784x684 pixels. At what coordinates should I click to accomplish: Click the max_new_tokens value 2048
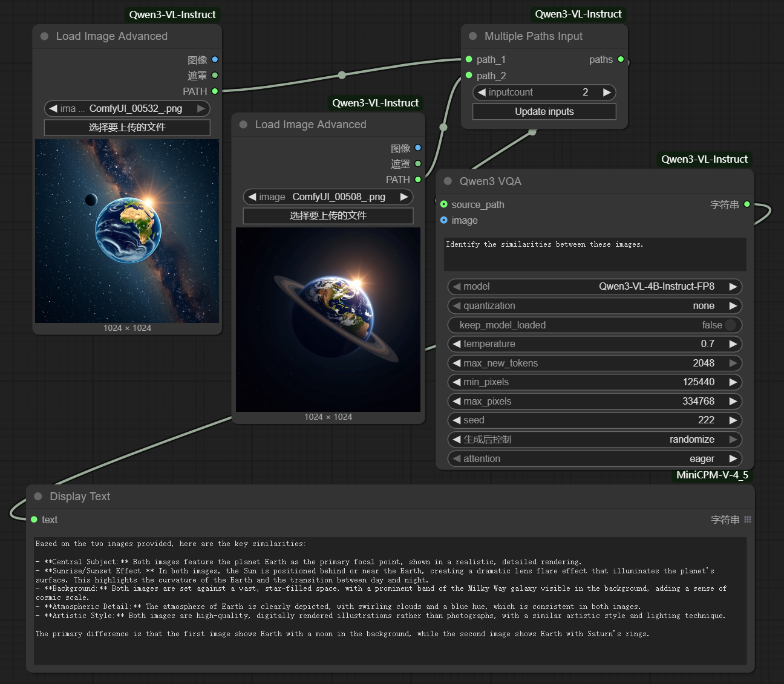[704, 363]
